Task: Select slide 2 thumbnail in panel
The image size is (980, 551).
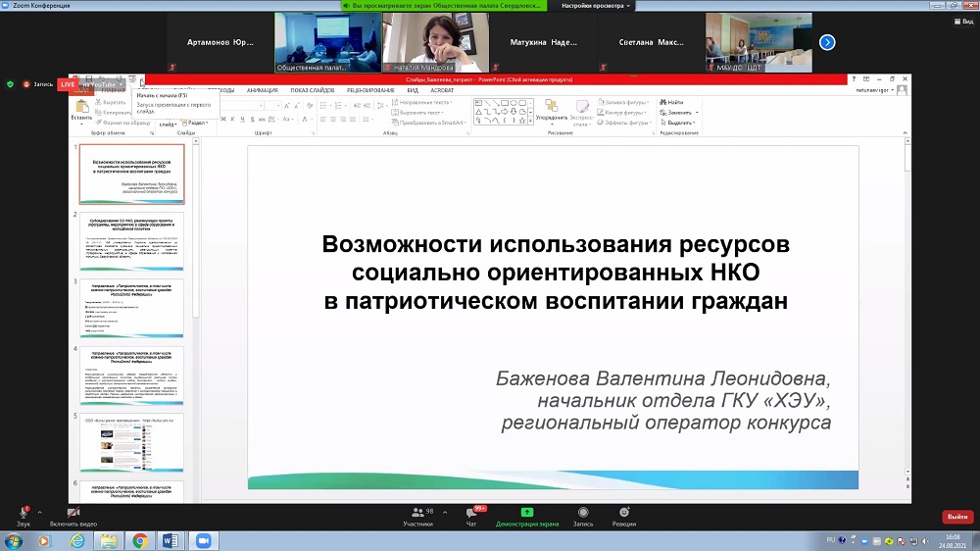Action: click(132, 241)
